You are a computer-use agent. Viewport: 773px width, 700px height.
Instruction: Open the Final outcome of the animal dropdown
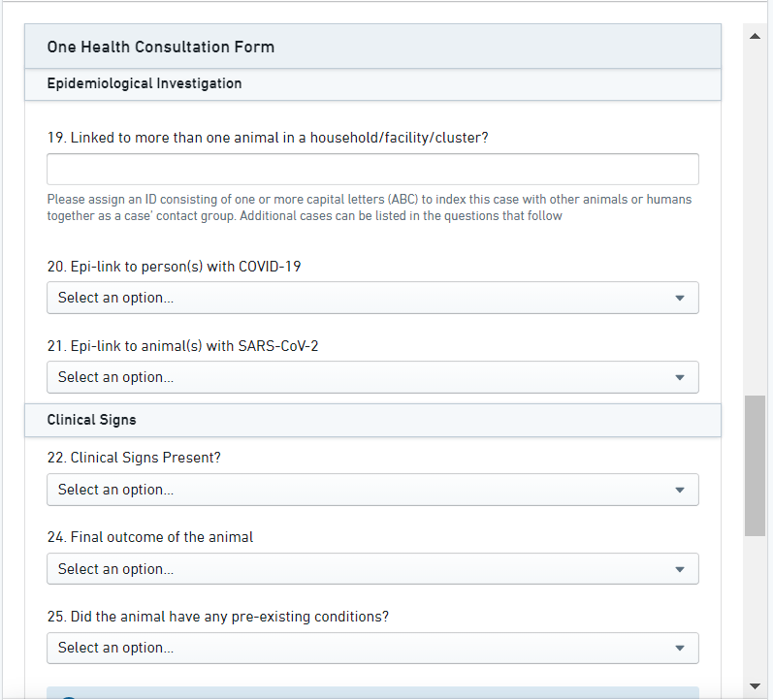[x=372, y=569]
